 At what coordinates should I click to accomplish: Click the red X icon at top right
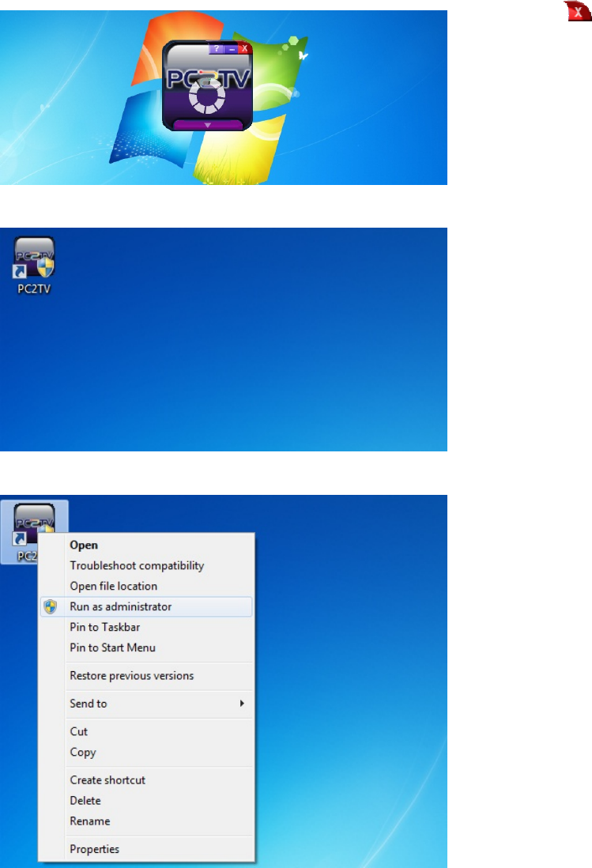(x=578, y=12)
